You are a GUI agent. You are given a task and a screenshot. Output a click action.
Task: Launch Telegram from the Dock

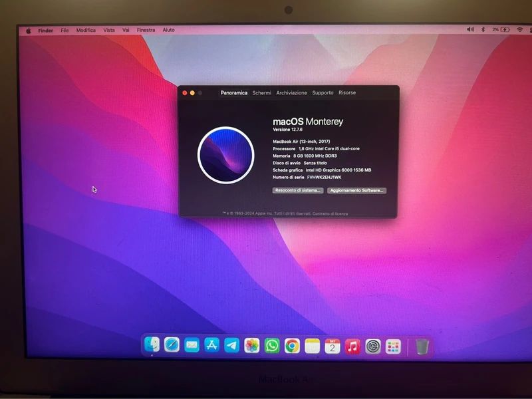[231, 346]
